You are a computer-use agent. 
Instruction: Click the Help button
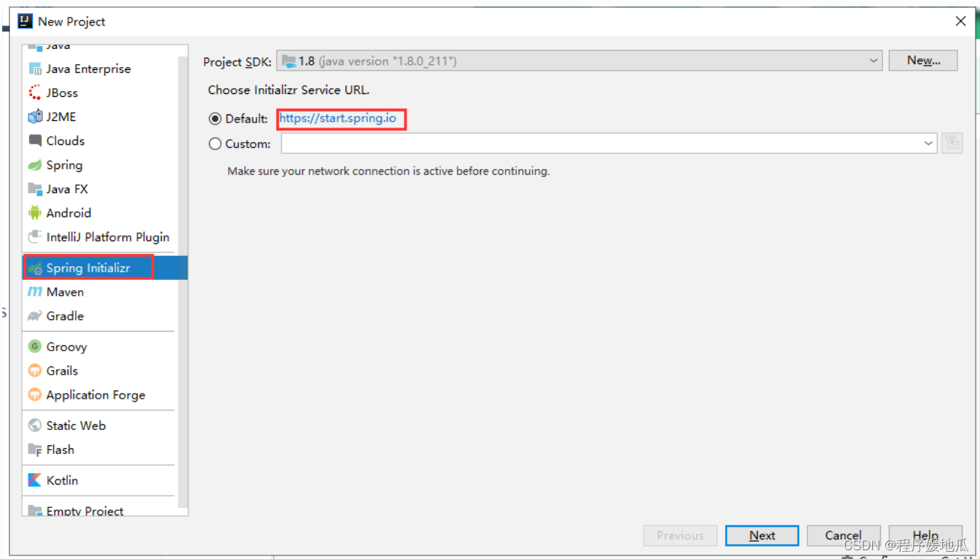925,536
